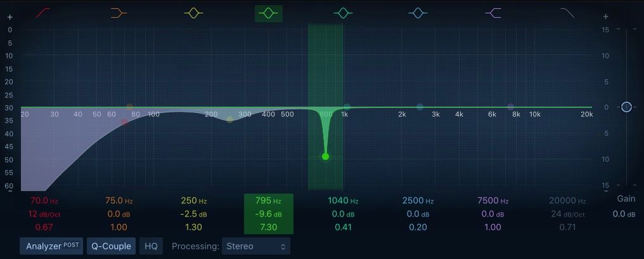Select the yellow 250 Hz control point
The width and height of the screenshot is (644, 259).
tap(230, 119)
